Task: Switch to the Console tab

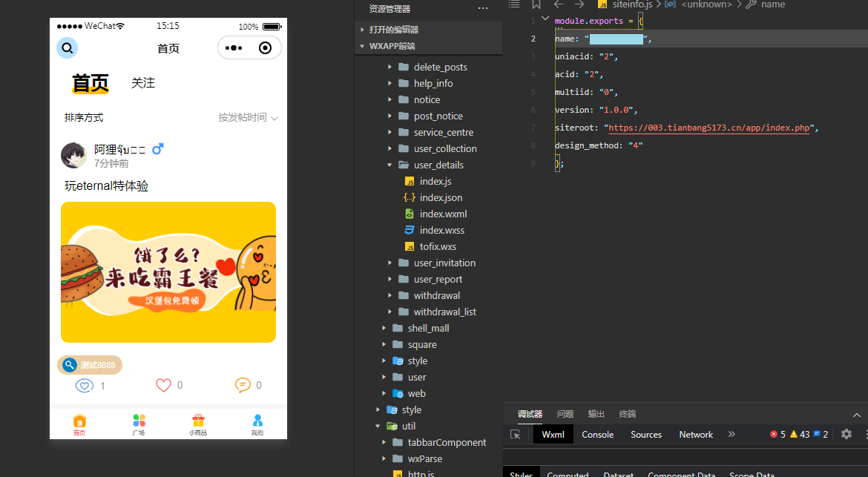Action: pyautogui.click(x=598, y=435)
